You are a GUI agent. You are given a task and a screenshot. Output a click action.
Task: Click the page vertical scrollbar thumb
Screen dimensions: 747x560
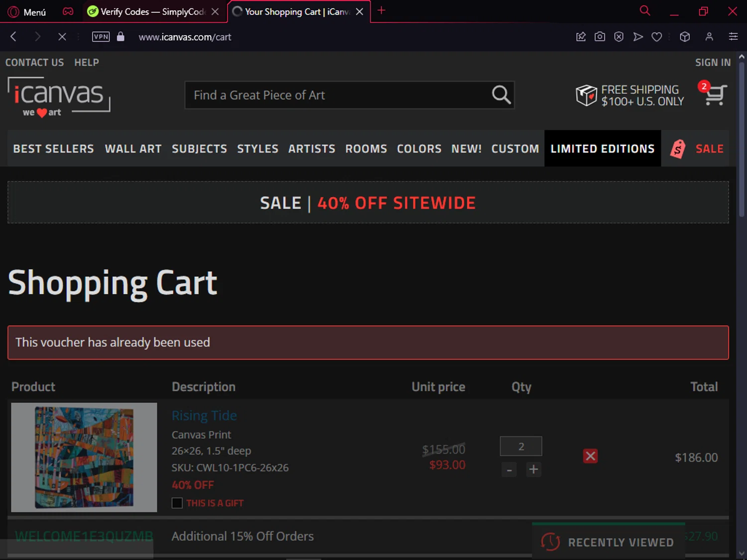[x=742, y=139]
